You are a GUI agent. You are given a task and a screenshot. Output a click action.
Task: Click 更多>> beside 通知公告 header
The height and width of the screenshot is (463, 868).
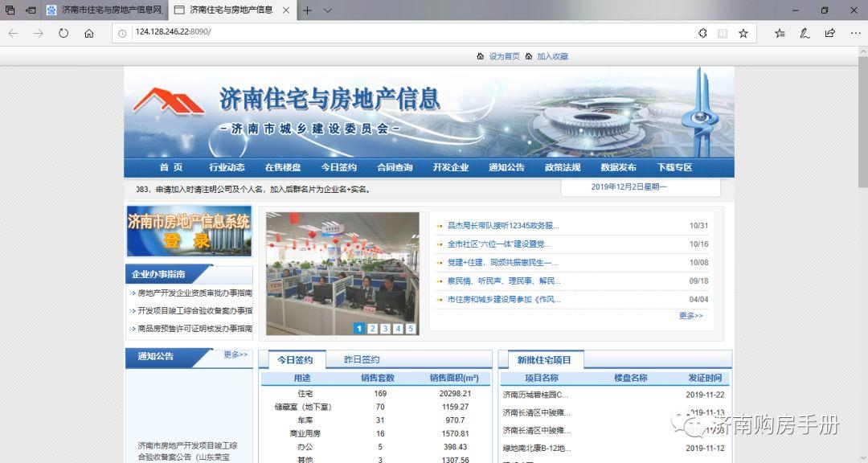click(x=235, y=354)
